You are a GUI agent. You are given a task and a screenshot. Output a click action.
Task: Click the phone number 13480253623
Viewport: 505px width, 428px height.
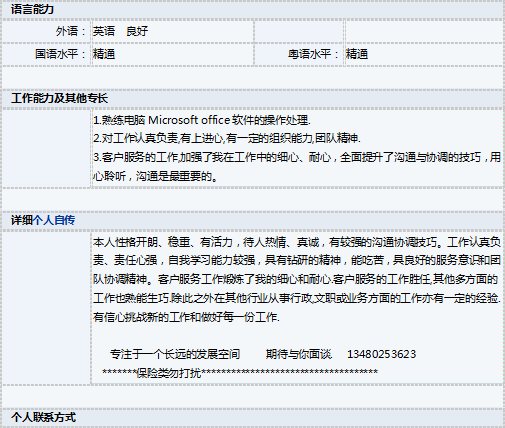coord(382,354)
